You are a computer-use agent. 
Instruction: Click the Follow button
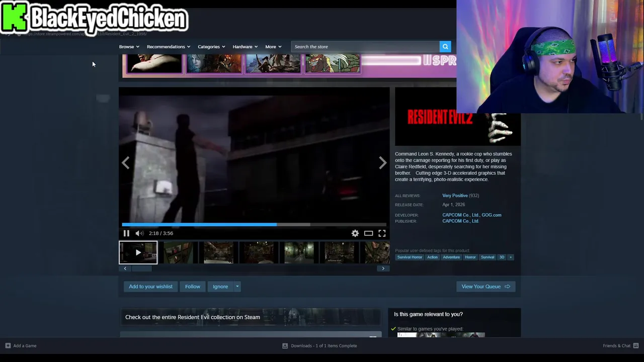(x=193, y=287)
